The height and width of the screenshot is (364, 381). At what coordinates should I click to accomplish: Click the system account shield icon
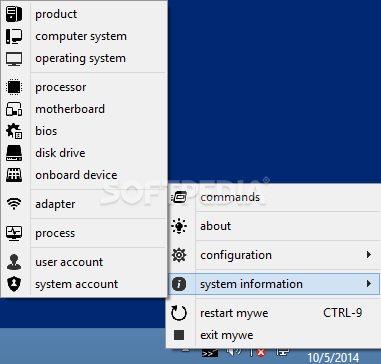pos(14,284)
